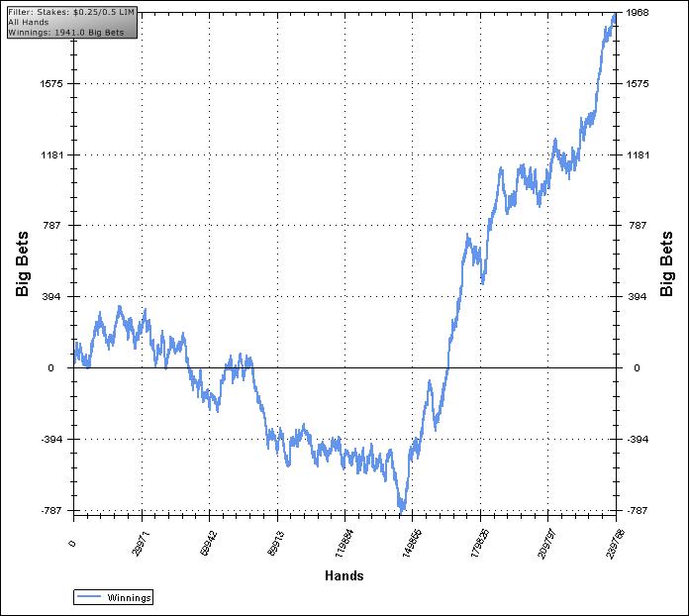The image size is (689, 616).
Task: Click the 1575 label on the right axis
Action: [638, 84]
